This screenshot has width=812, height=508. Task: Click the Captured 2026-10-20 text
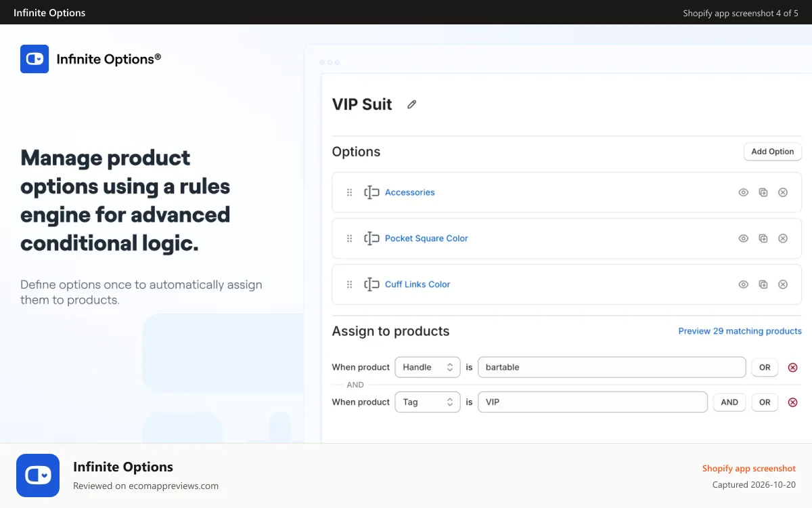point(754,485)
